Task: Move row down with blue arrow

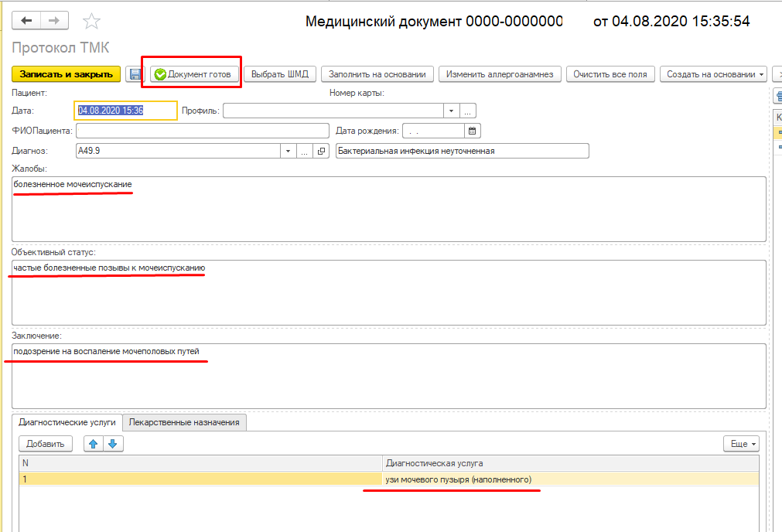Action: (x=113, y=444)
